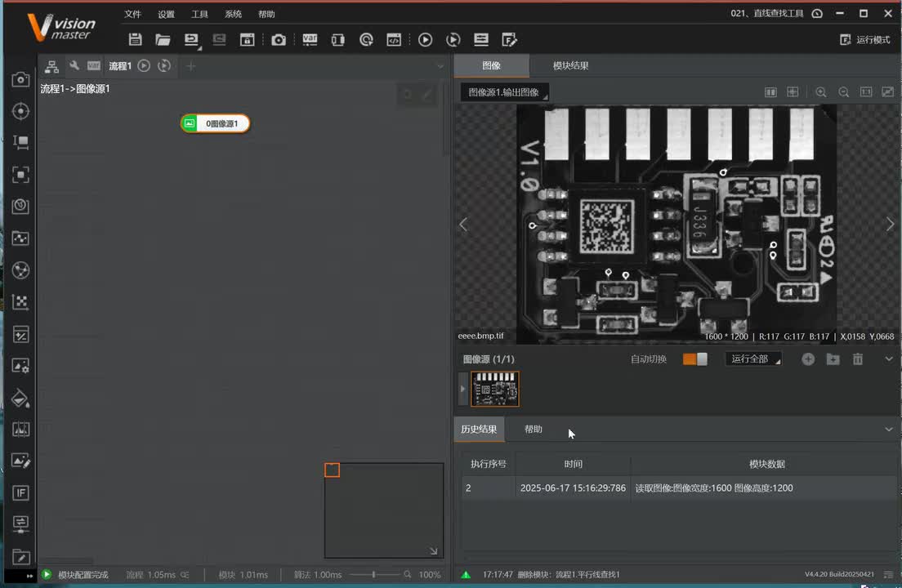902x588 pixels.
Task: Click the redo toolbar icon
Action: (219, 39)
